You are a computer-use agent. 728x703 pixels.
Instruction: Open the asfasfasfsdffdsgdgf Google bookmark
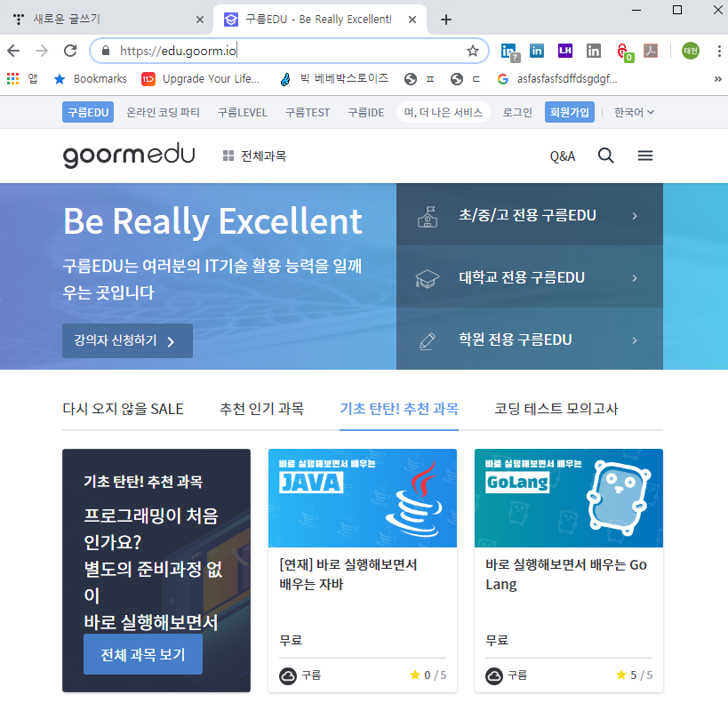pos(557,79)
